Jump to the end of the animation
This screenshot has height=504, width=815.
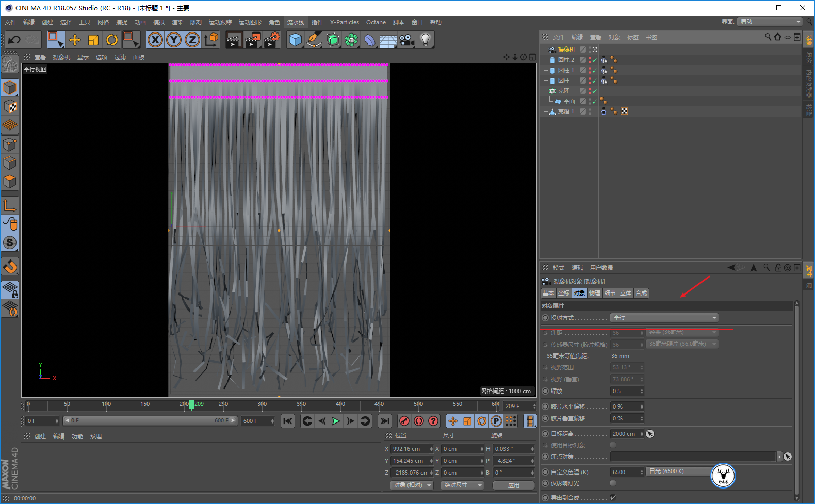click(385, 421)
